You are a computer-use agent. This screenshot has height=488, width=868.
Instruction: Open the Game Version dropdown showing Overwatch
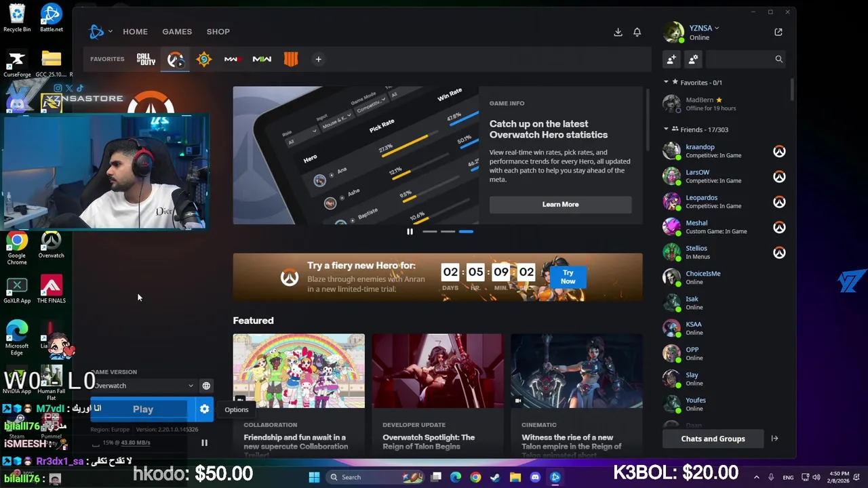pos(143,386)
